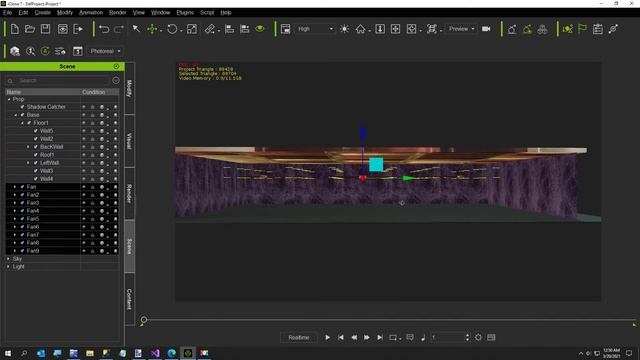
Task: Open the Render menu
Action: 118,13
